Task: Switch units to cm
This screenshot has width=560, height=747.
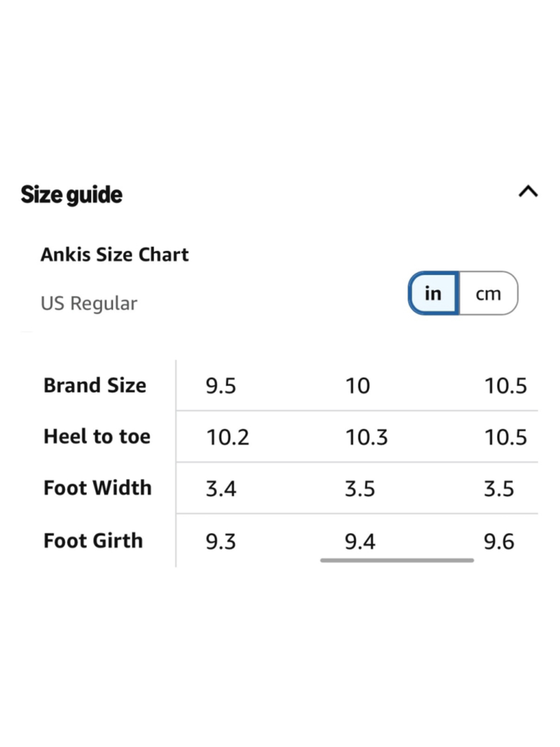Action: click(488, 293)
